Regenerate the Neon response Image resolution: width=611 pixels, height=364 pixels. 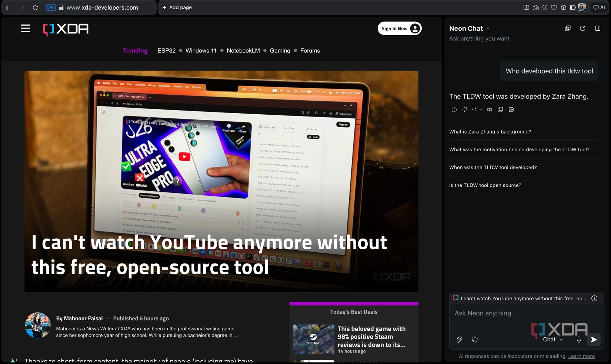point(474,109)
